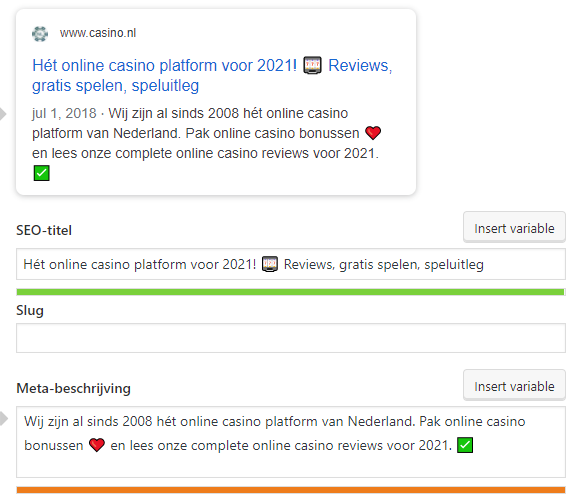
Task: Click the www.casino.nl URL in preview
Action: tap(98, 33)
